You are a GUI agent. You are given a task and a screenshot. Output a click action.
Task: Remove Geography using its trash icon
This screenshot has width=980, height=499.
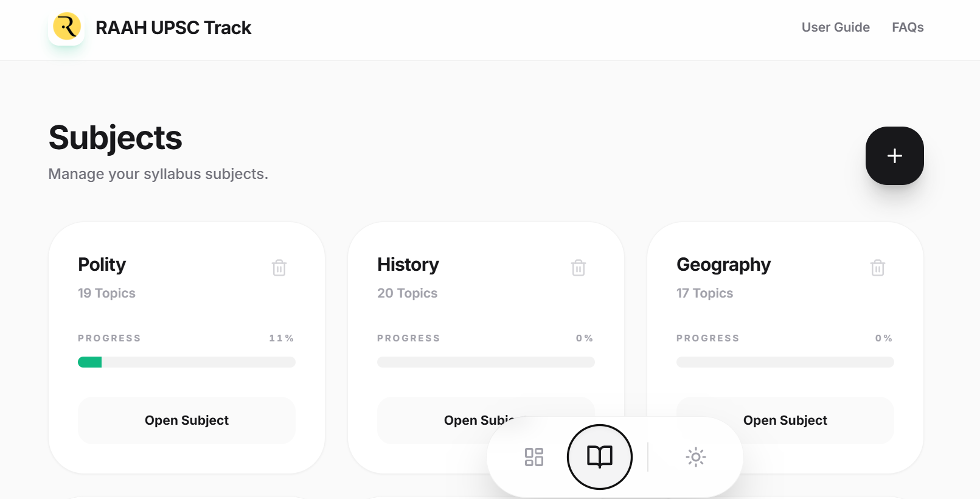click(878, 268)
